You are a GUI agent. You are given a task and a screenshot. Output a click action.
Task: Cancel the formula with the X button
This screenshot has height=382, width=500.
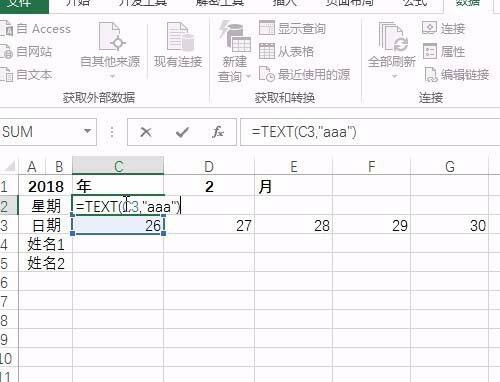pyautogui.click(x=146, y=132)
